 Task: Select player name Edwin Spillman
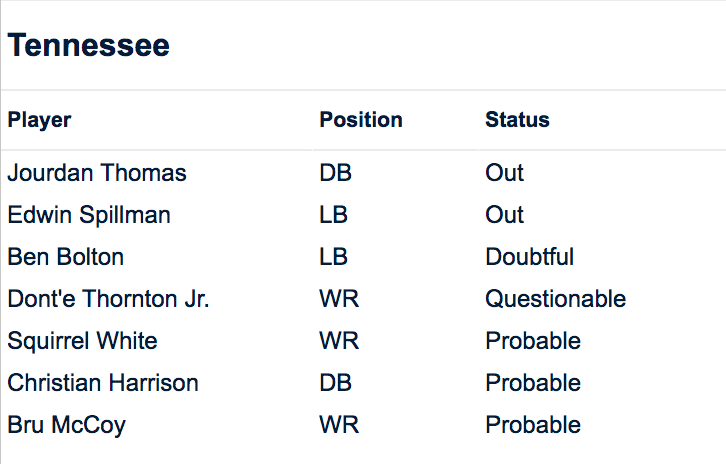[89, 215]
